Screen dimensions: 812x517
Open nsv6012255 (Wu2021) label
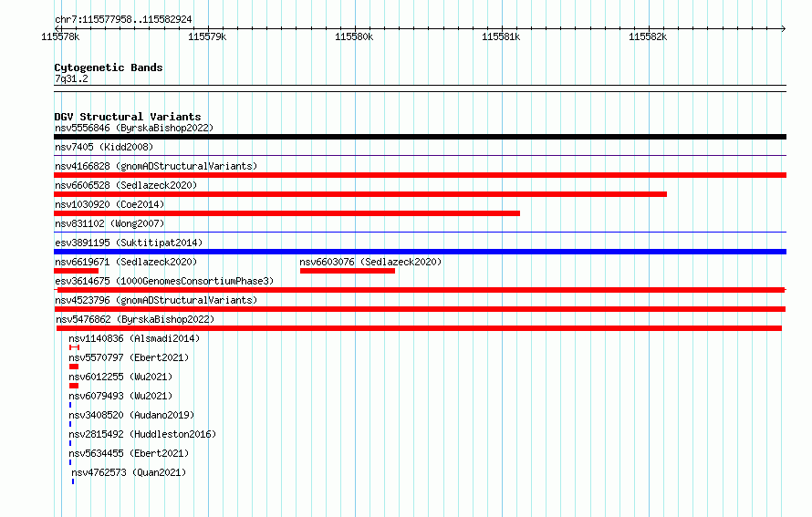(x=120, y=377)
